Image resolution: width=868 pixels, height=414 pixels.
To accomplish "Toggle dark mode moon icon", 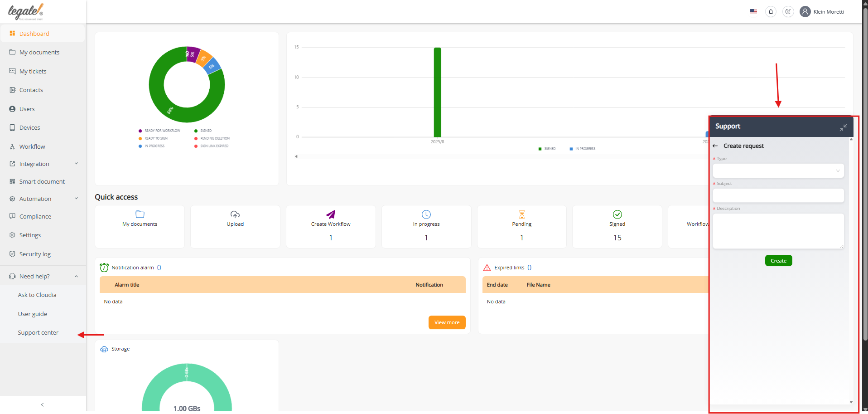I will click(x=788, y=12).
